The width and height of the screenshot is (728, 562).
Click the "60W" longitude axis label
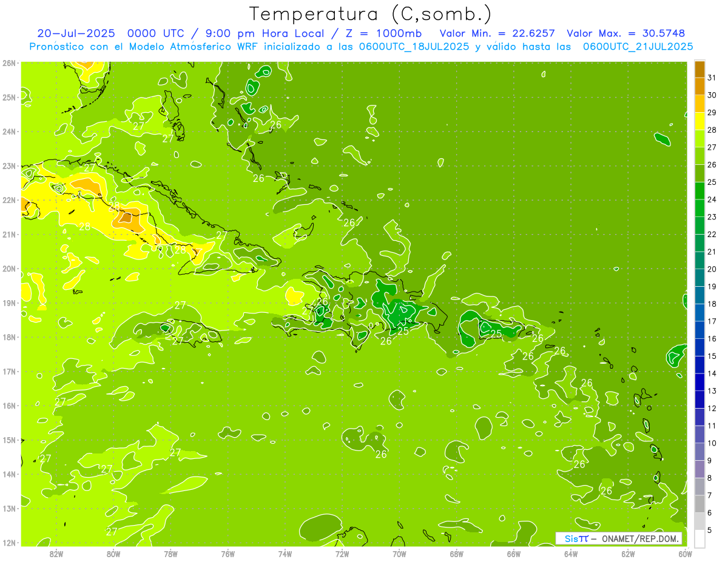click(x=685, y=554)
